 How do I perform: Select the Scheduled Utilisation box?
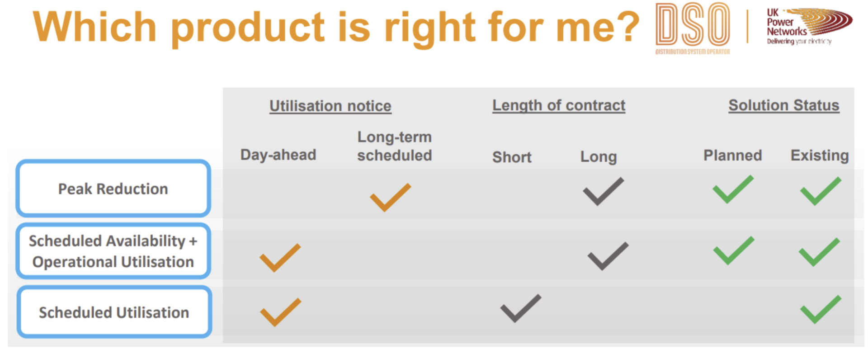point(114,312)
